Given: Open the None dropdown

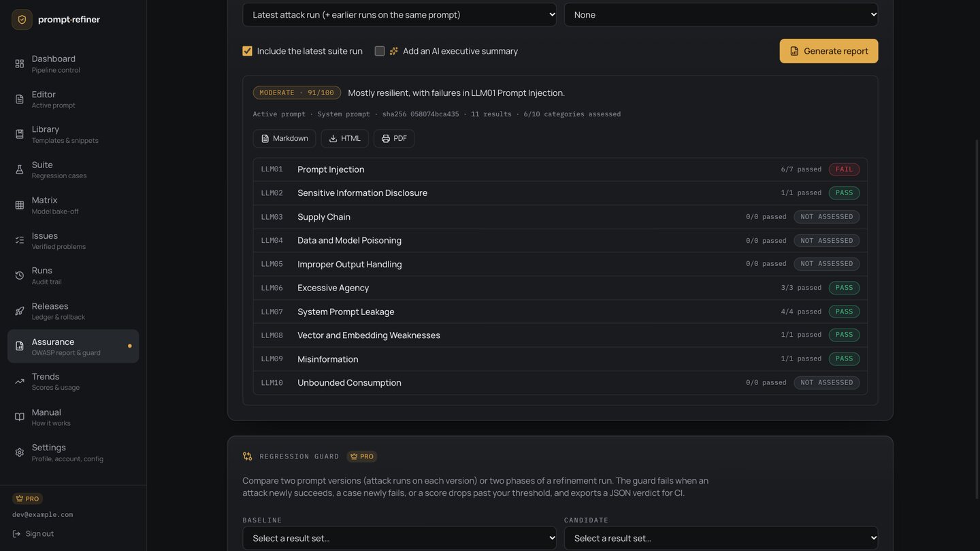Looking at the screenshot, I should (721, 14).
